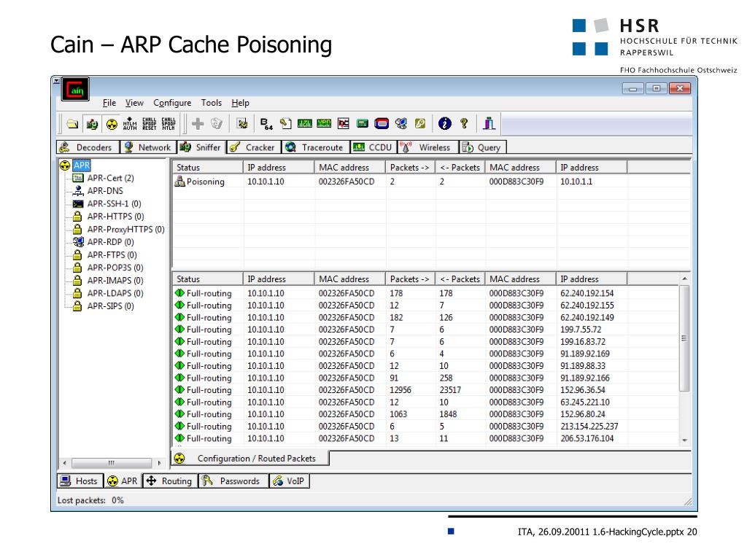Image resolution: width=747 pixels, height=560 pixels.
Task: Click the IP address 213.154.225.237
Action: 589,426
